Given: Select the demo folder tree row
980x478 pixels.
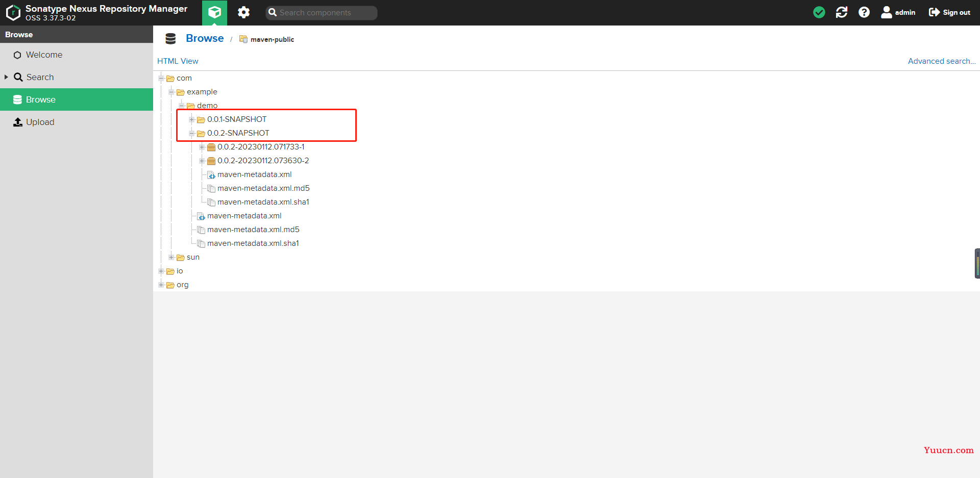Looking at the screenshot, I should pyautogui.click(x=207, y=106).
